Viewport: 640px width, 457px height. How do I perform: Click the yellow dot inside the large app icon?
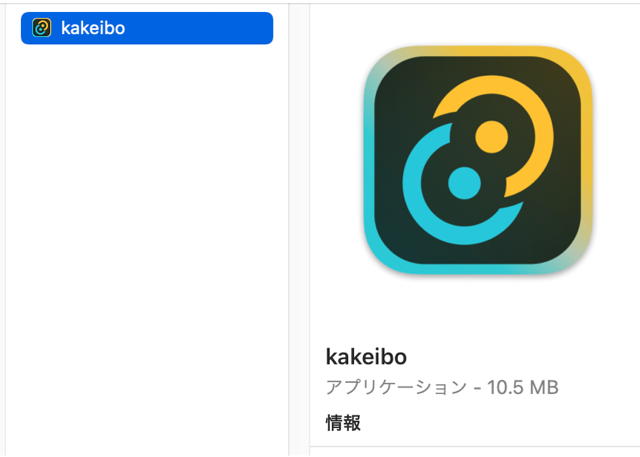491,137
